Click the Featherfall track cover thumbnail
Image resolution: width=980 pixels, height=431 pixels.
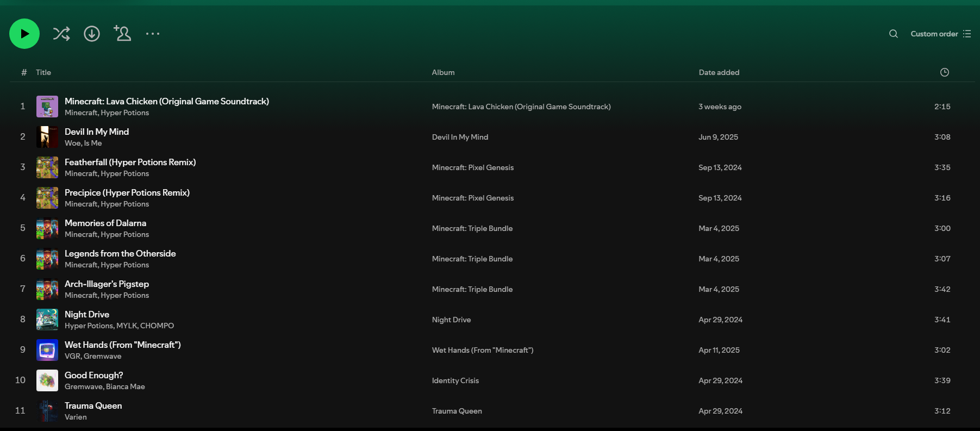point(47,167)
